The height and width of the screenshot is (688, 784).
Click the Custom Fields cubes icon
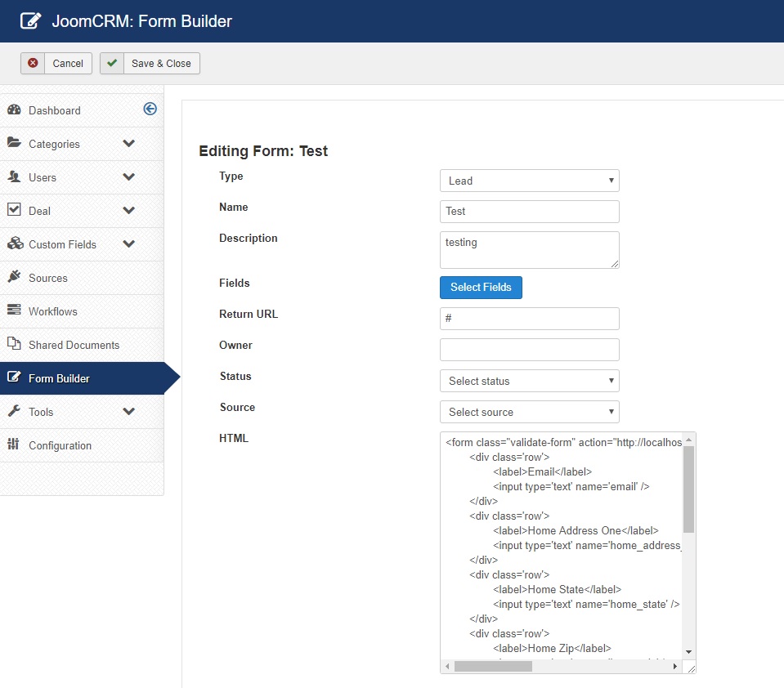(14, 244)
